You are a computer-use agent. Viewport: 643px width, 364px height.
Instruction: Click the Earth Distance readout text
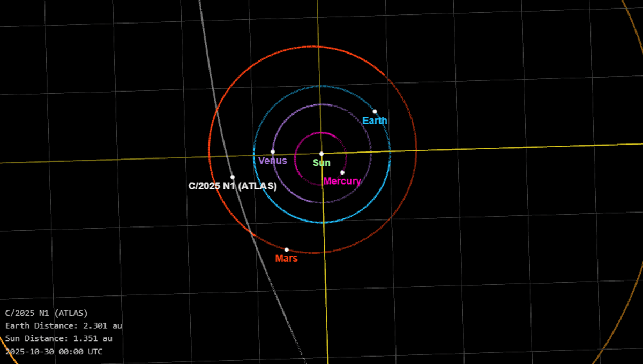pyautogui.click(x=64, y=325)
